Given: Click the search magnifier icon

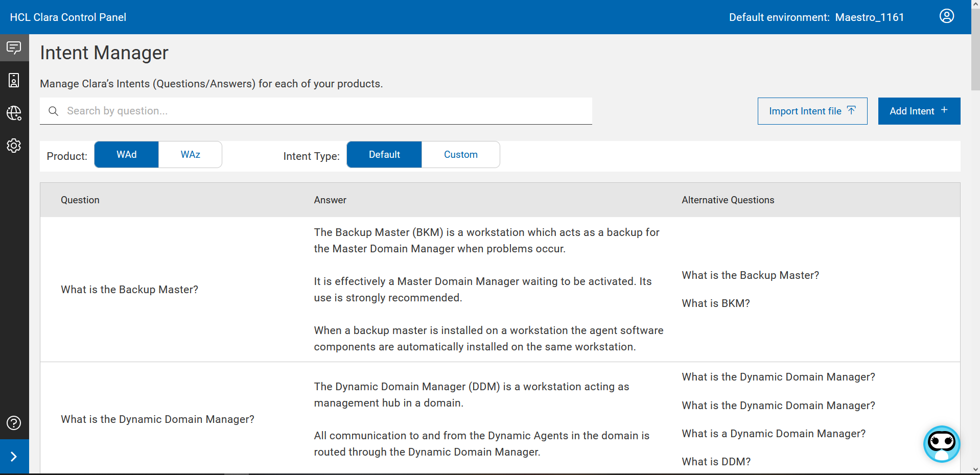Looking at the screenshot, I should [x=53, y=111].
